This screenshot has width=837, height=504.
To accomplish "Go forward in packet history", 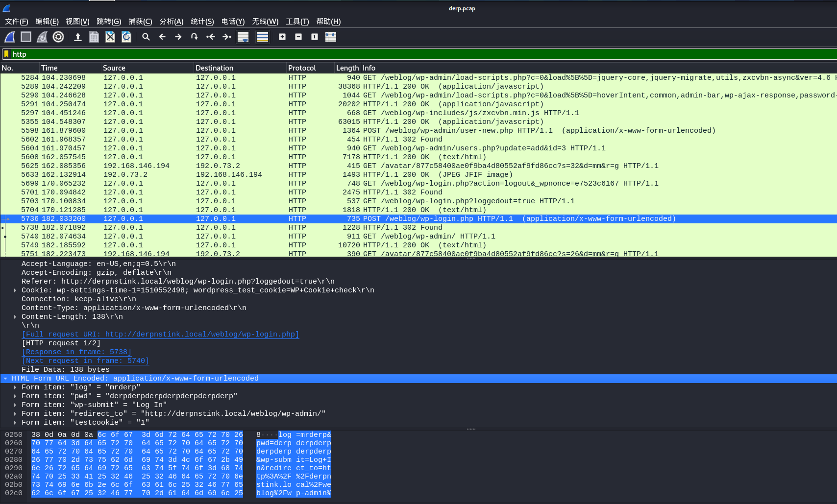I will coord(178,37).
